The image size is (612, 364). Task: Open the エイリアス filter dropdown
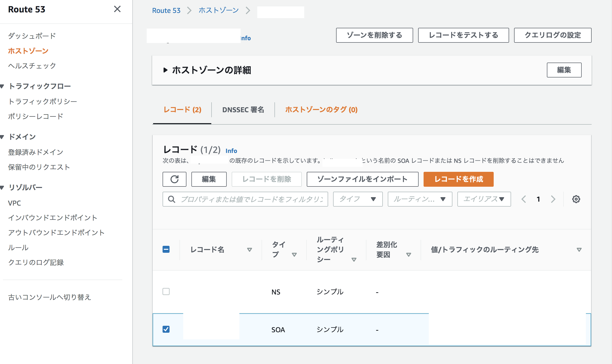[483, 199]
